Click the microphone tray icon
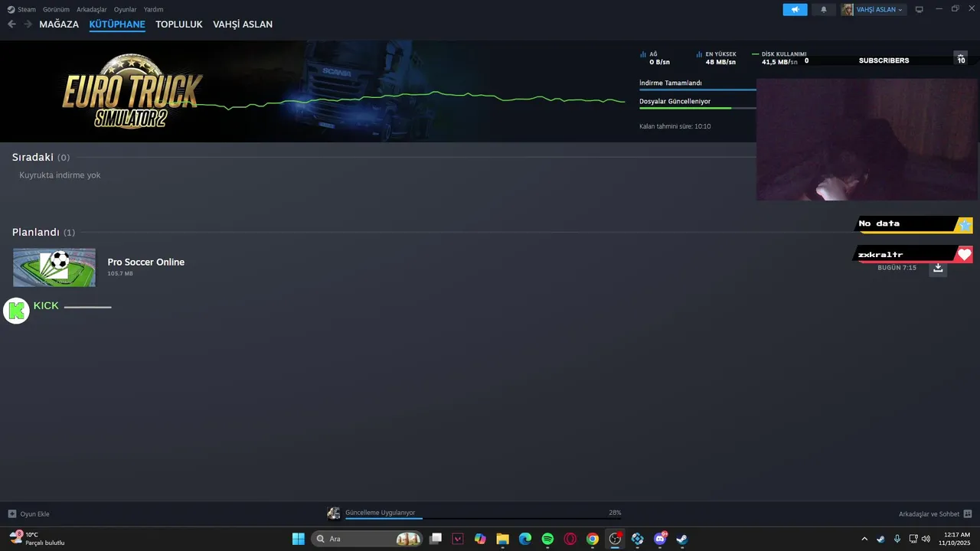The height and width of the screenshot is (551, 980). pos(897,539)
